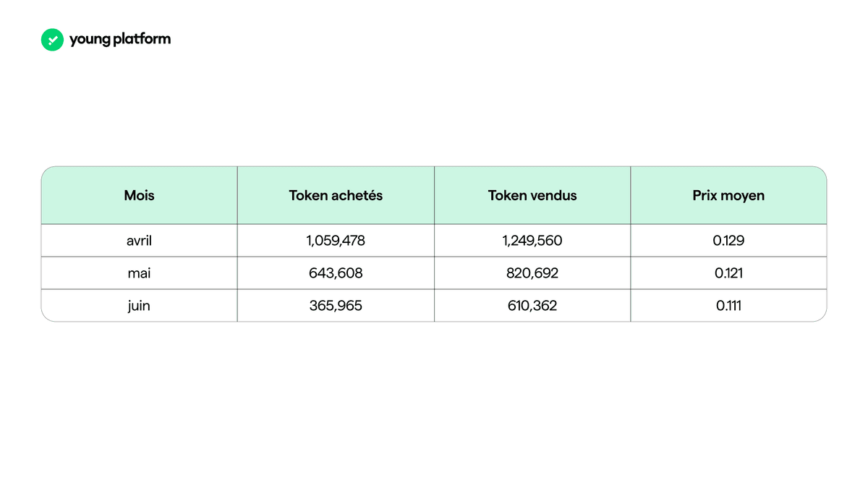Viewport: 868px width, 488px height.
Task: Click the April average price 0.129
Action: click(728, 241)
